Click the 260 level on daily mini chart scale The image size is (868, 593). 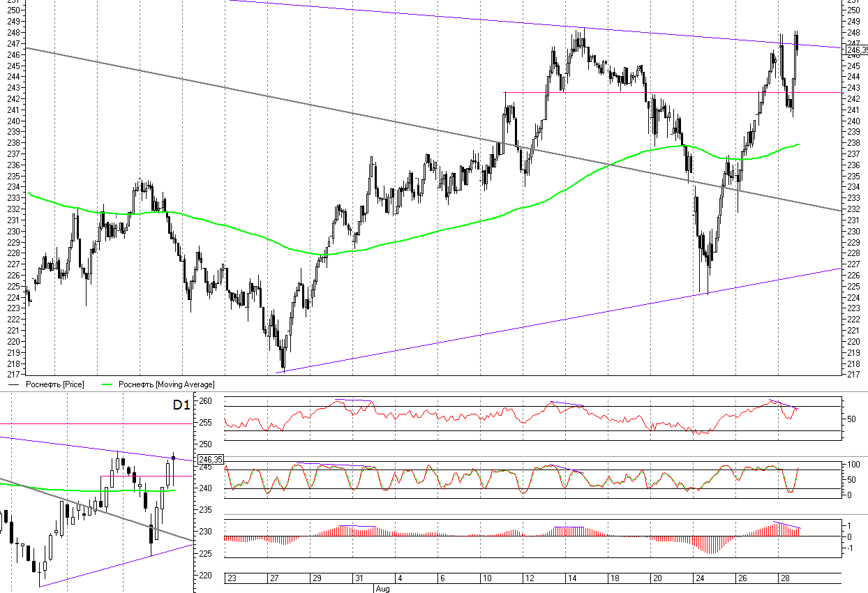(205, 401)
